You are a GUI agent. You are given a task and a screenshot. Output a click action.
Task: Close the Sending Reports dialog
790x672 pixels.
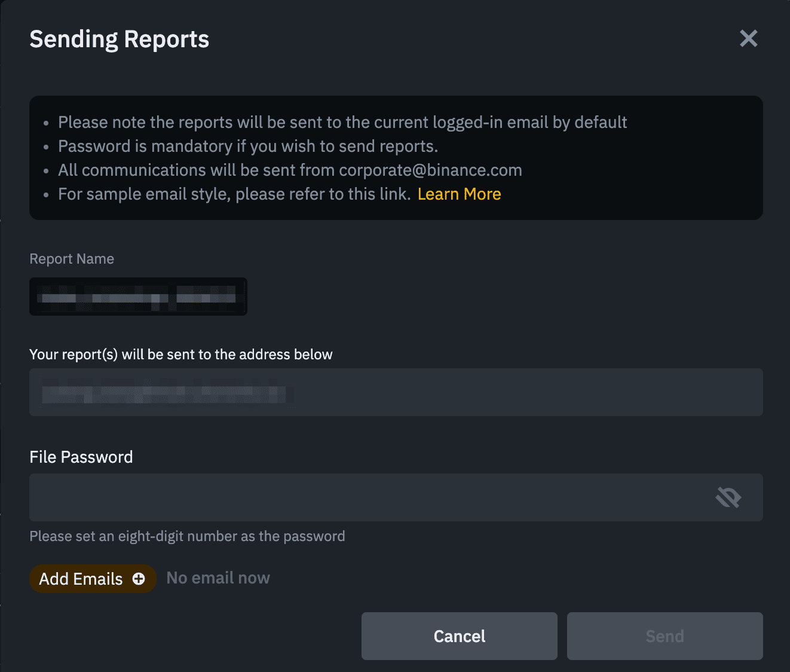click(x=748, y=39)
